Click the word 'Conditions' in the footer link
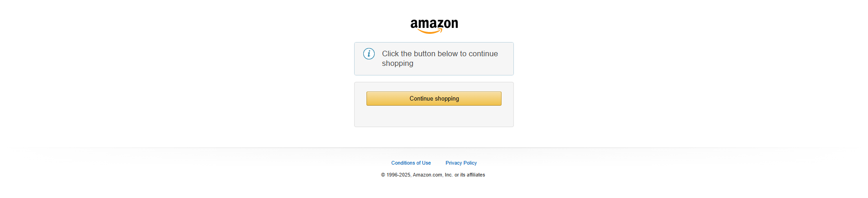The width and height of the screenshot is (868, 198). (x=403, y=163)
